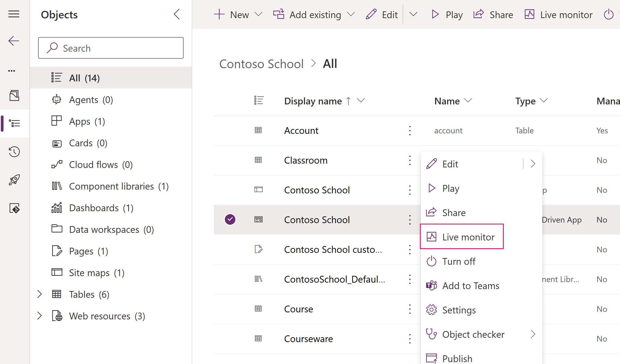Open the Account table row
Screen dimensions: 620x364
tap(301, 131)
